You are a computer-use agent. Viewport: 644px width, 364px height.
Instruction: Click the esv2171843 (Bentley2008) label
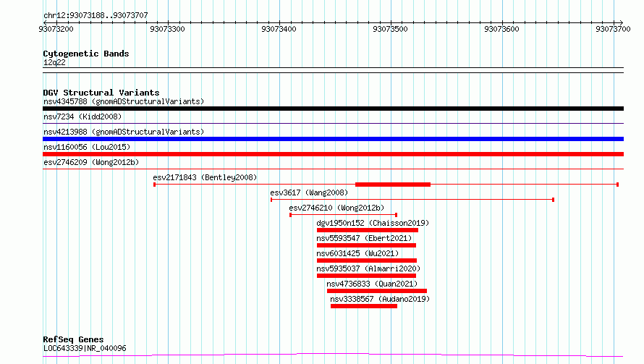click(205, 177)
